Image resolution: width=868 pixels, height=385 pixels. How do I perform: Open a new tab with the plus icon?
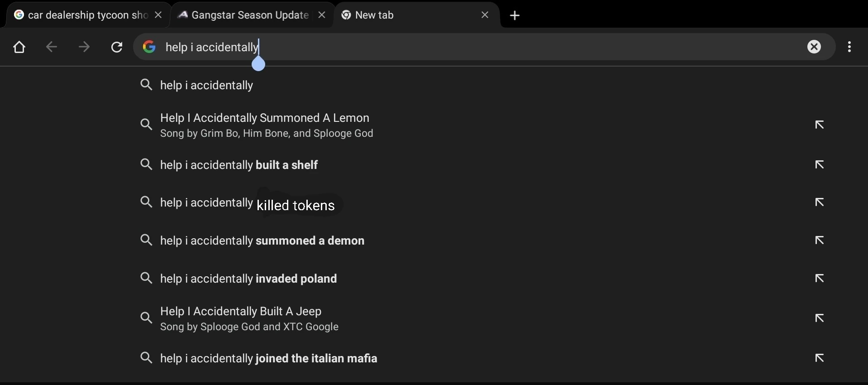click(x=515, y=16)
